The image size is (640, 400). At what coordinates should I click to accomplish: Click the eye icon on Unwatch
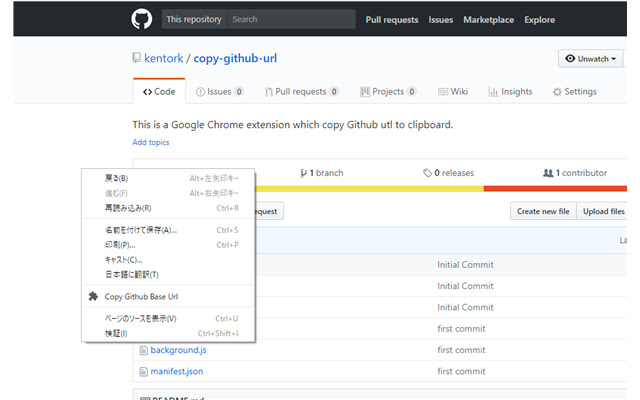[570, 59]
